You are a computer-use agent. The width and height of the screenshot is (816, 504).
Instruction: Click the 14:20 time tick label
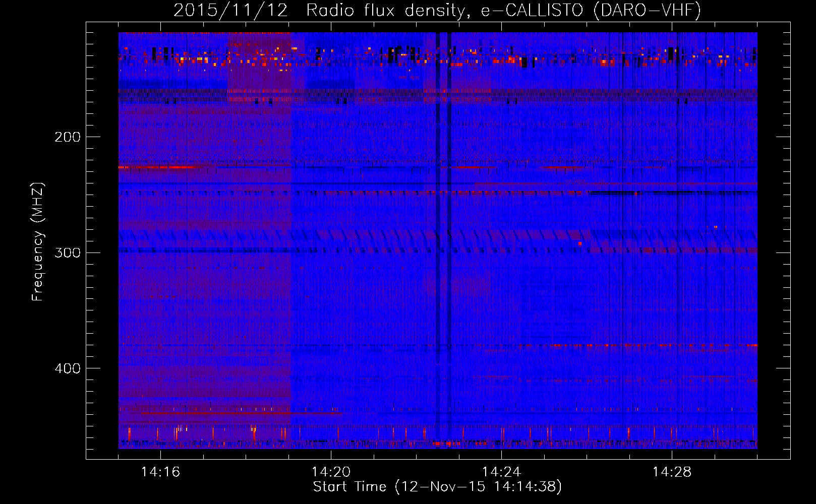331,472
